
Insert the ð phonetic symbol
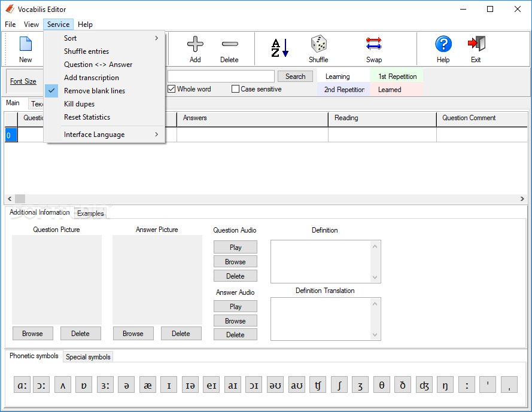[x=403, y=385]
